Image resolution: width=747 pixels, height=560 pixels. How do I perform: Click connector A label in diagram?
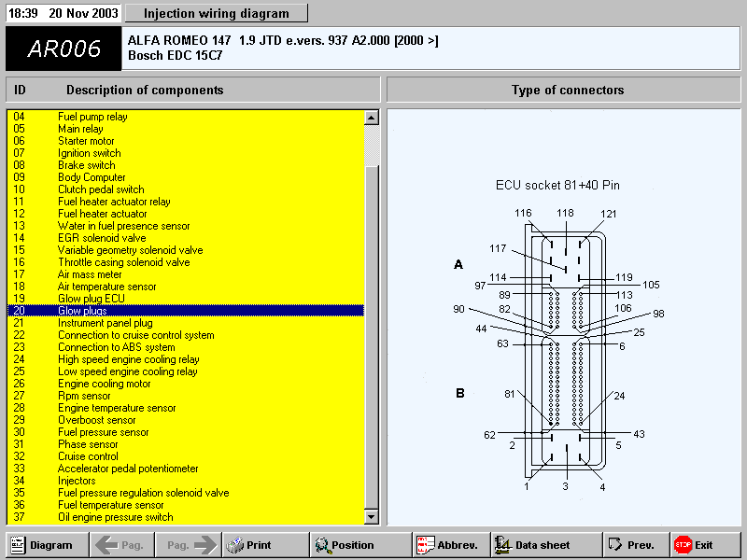click(458, 264)
